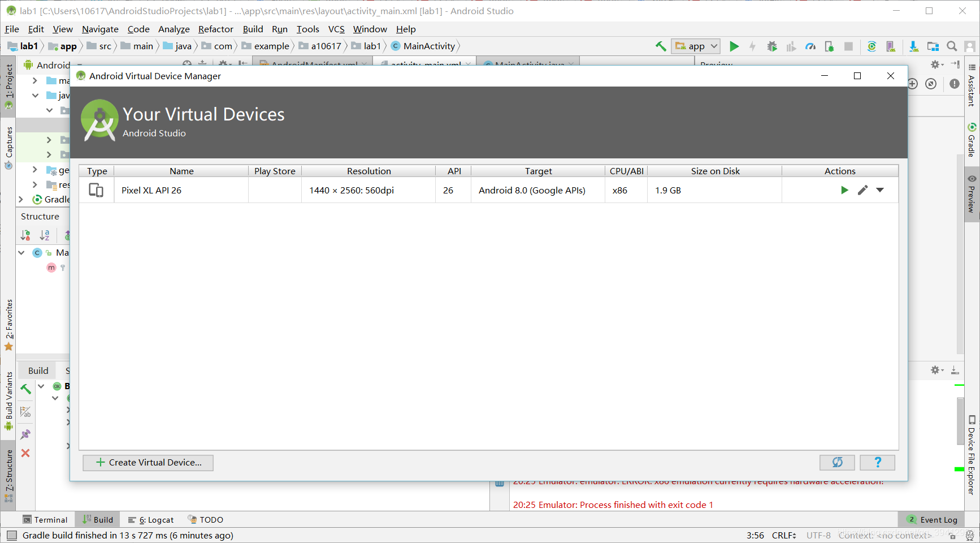This screenshot has height=543, width=980.
Task: Open Terminal tool window tab
Action: pos(45,520)
